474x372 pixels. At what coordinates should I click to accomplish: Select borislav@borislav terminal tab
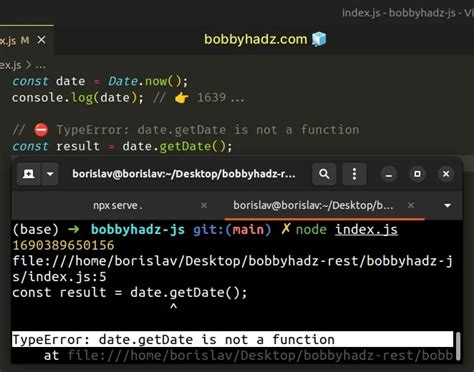point(313,205)
